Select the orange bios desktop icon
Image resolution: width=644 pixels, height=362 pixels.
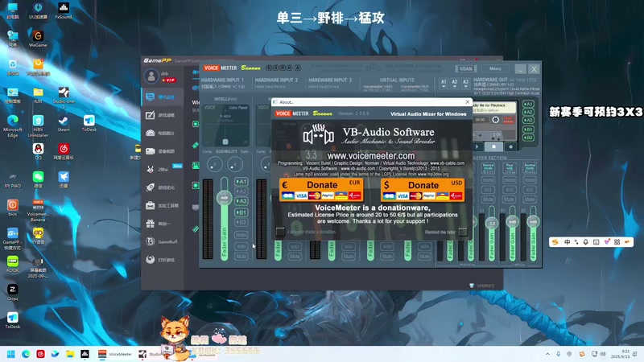click(x=13, y=208)
